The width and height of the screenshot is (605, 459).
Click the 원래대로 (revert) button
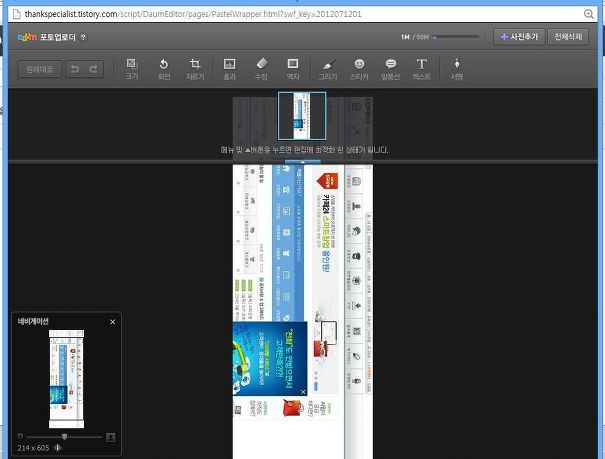point(39,69)
